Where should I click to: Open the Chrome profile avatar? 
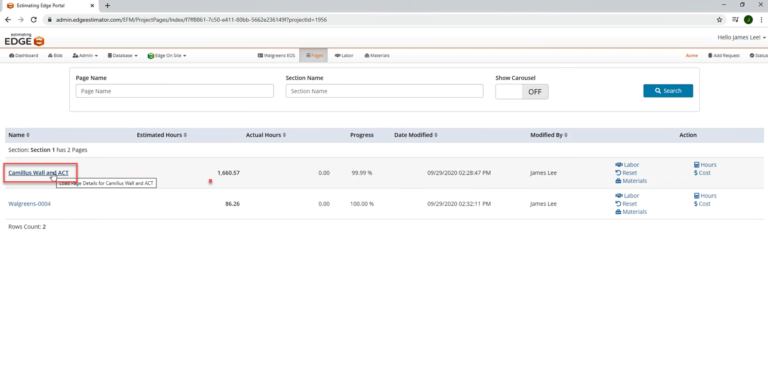coord(748,20)
